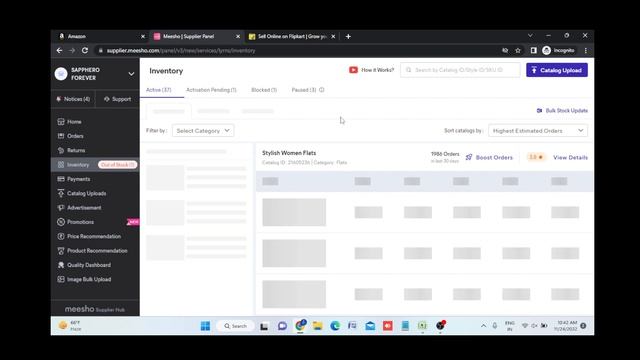Open taskbar clock and date
The image size is (640, 360).
point(566,326)
